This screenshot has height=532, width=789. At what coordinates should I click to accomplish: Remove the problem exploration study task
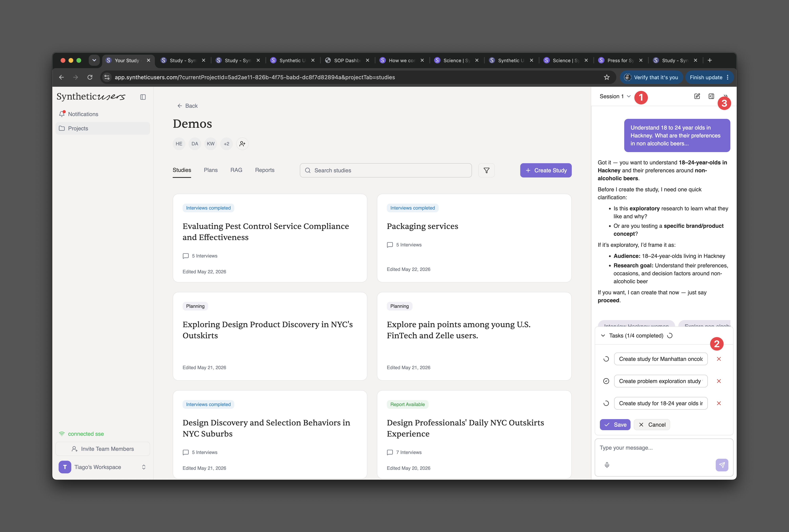(719, 381)
